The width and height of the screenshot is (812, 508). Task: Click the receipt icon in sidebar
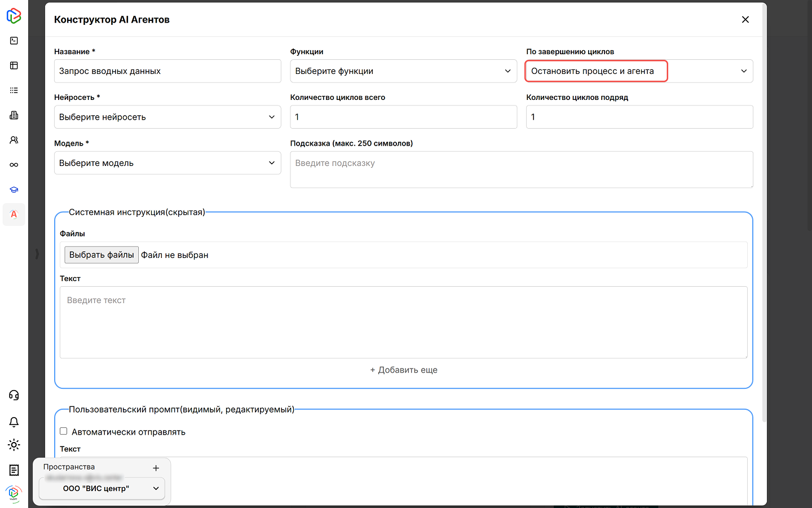point(14,470)
